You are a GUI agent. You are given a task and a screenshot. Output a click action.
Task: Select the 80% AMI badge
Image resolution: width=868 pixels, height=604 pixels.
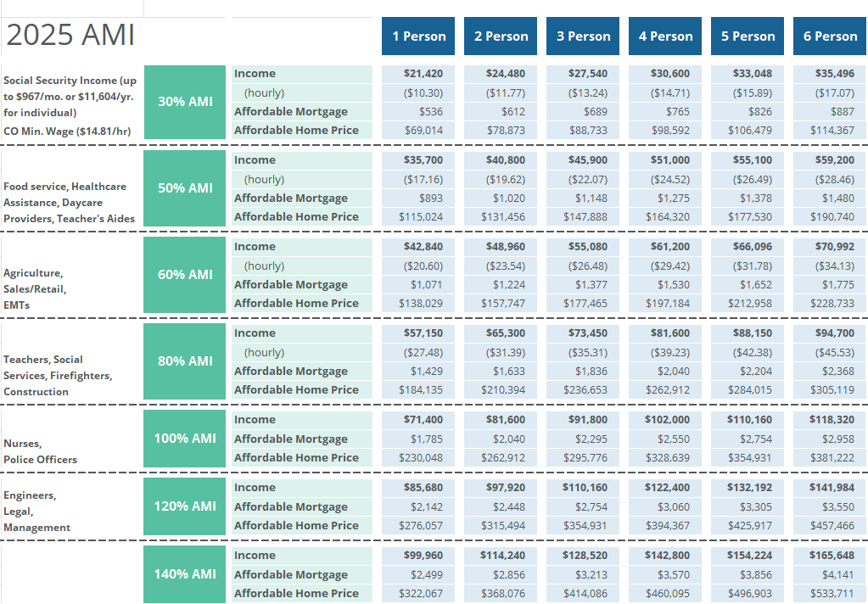[x=183, y=361]
